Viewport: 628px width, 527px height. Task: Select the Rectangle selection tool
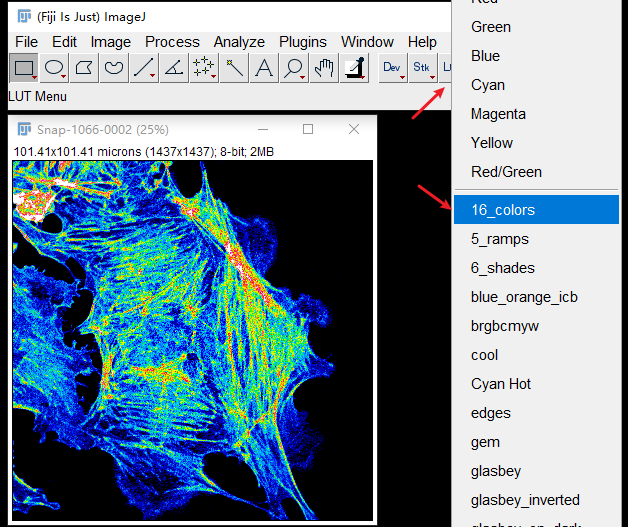[x=24, y=68]
